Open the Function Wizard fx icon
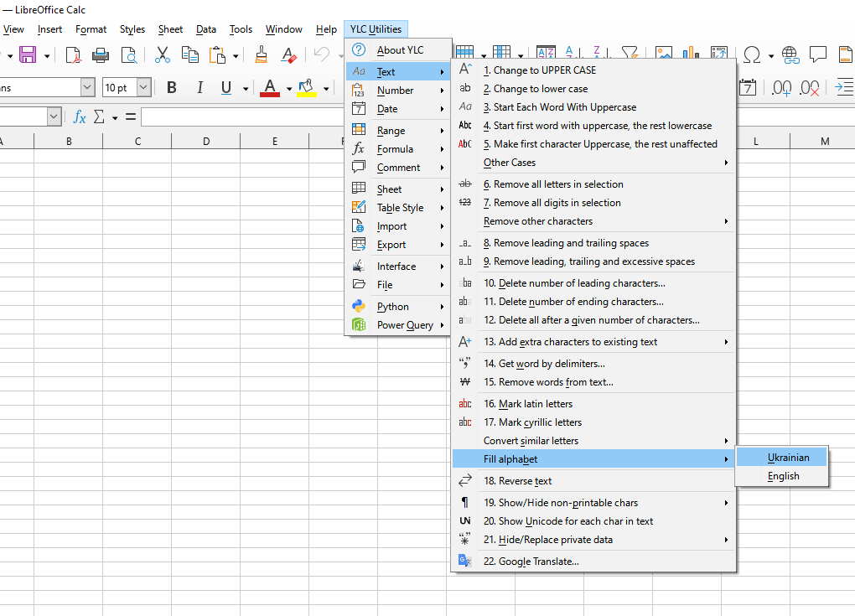 pyautogui.click(x=80, y=117)
